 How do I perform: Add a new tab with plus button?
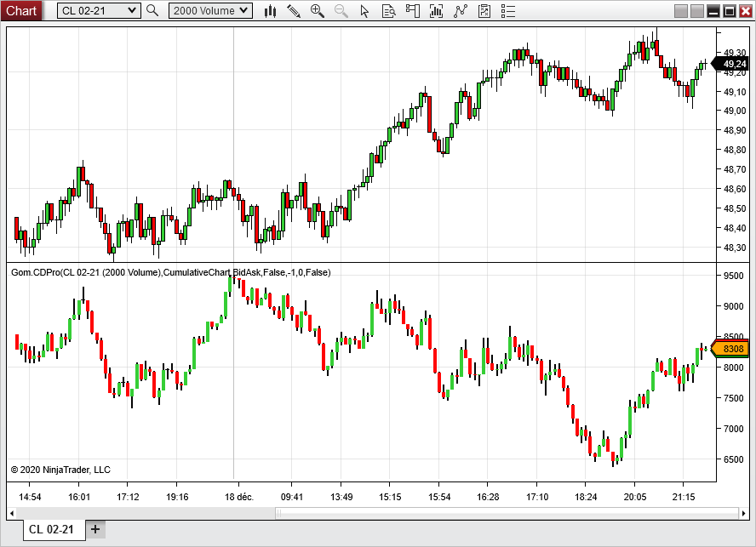95,529
